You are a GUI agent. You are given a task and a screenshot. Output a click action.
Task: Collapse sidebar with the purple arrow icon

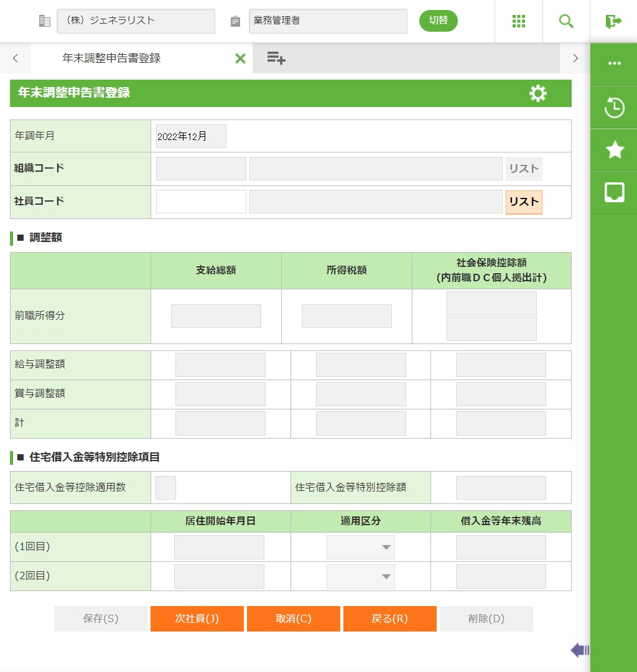[579, 650]
